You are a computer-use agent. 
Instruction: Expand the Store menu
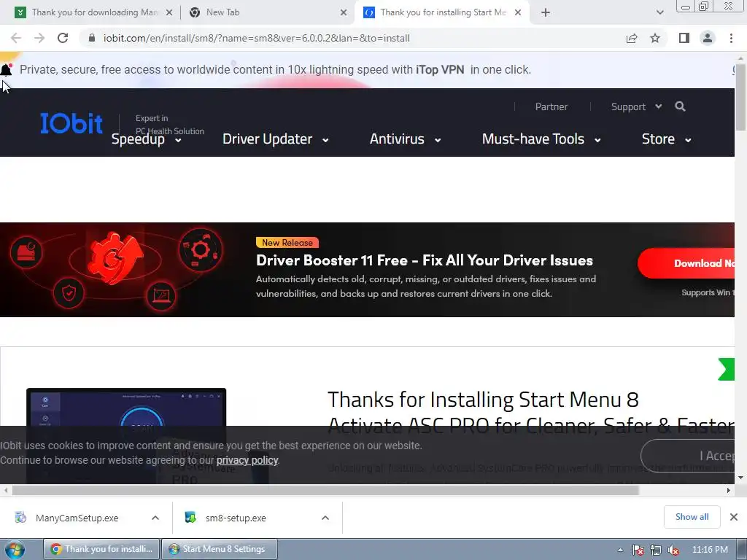click(x=666, y=139)
